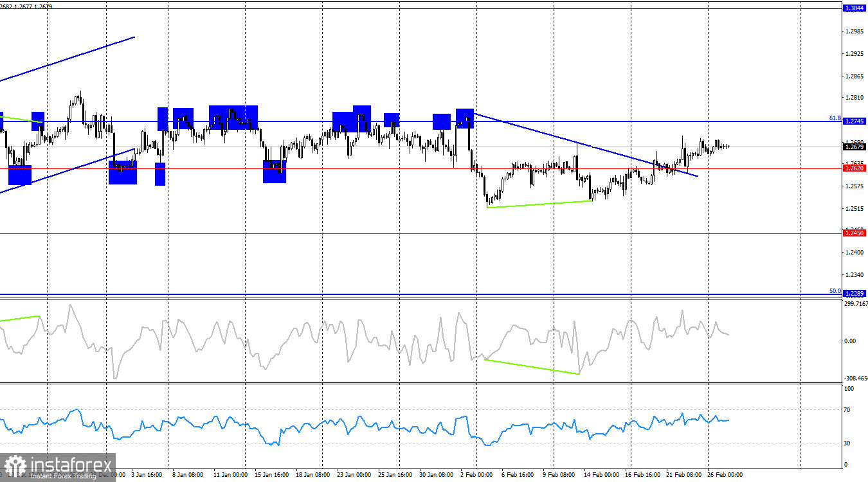Click the RSI scale value 100
The height and width of the screenshot is (482, 868).
[x=849, y=389]
